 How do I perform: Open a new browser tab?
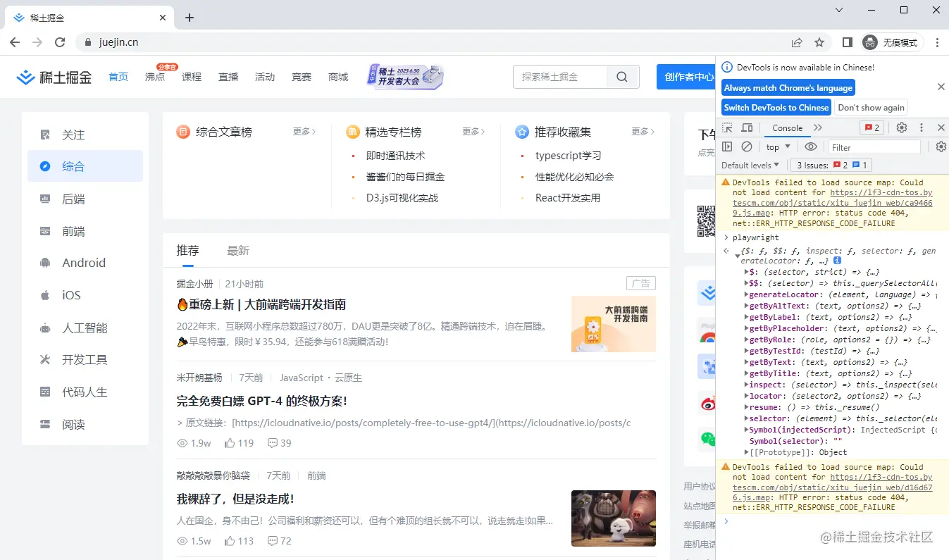pyautogui.click(x=190, y=18)
